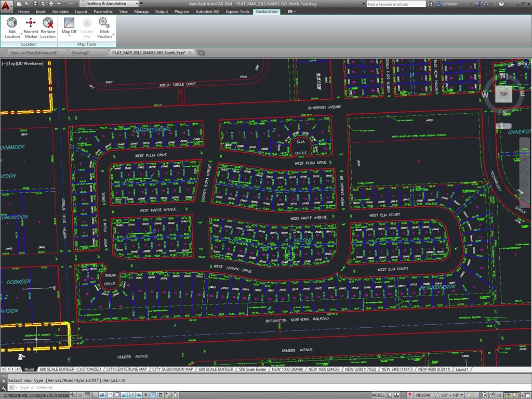Click the Open file icon
This screenshot has height=399, width=532.
click(x=28, y=4)
